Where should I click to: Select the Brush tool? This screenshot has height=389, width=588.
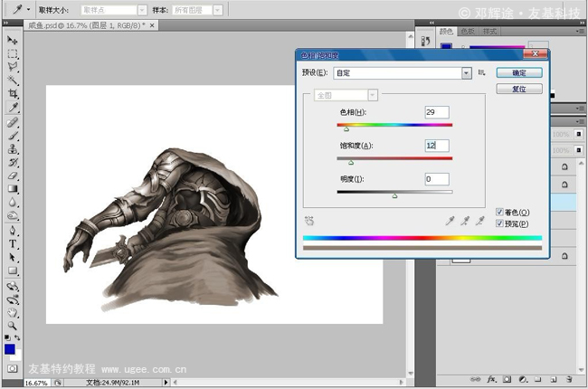13,136
